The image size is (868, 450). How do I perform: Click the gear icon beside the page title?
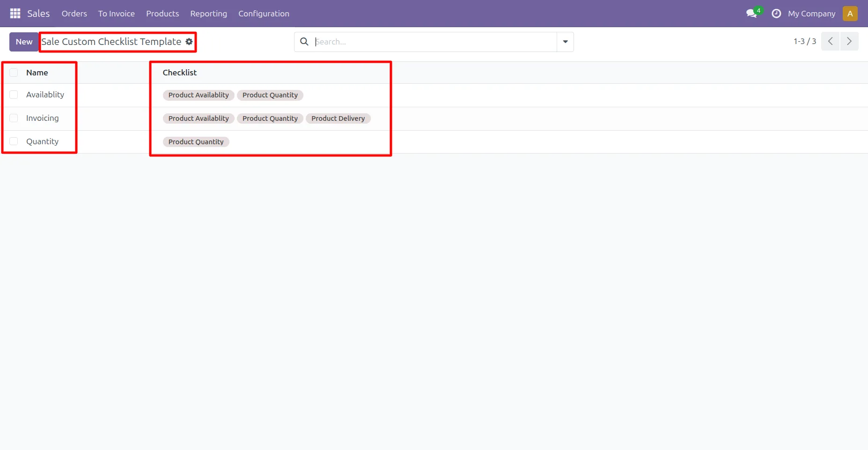click(x=189, y=42)
